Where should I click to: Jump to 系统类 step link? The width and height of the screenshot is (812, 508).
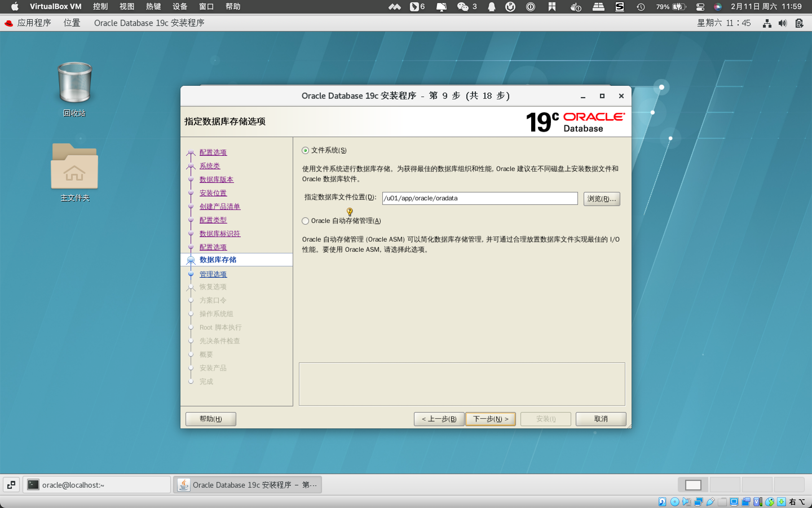coord(210,166)
